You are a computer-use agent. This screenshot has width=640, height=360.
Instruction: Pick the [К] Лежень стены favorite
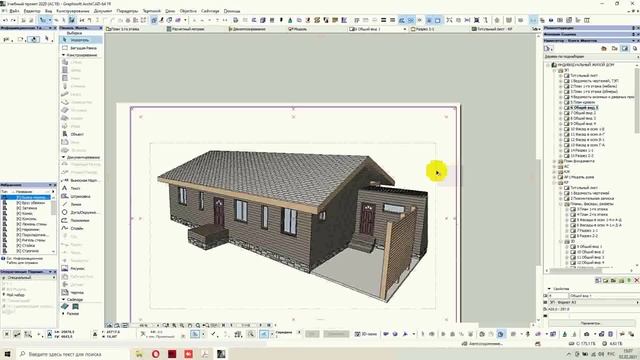pos(31,224)
